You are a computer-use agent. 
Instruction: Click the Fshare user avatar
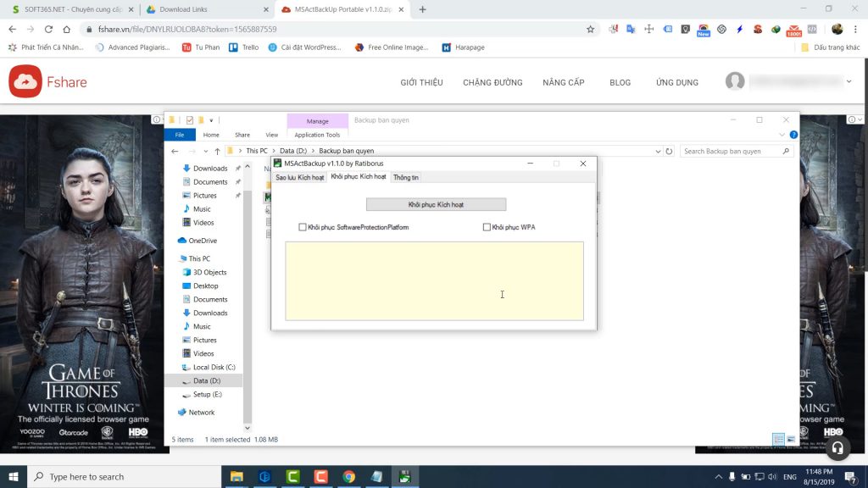pyautogui.click(x=735, y=81)
